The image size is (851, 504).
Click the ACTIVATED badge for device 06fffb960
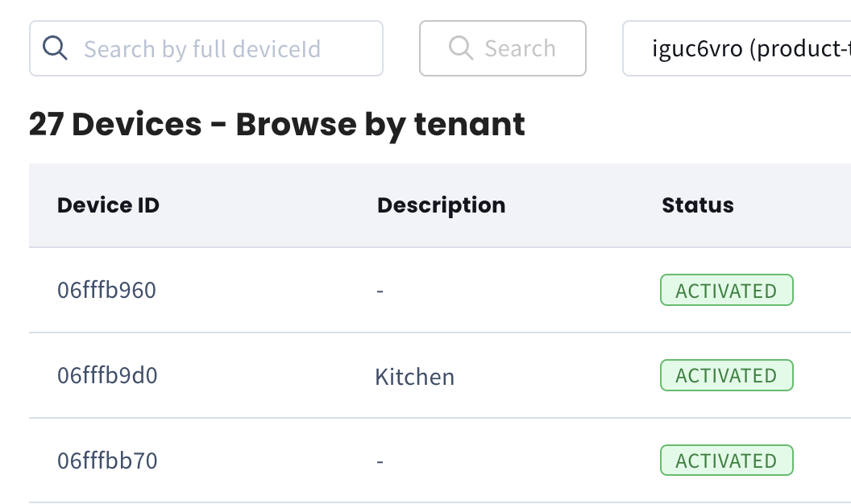[727, 291]
